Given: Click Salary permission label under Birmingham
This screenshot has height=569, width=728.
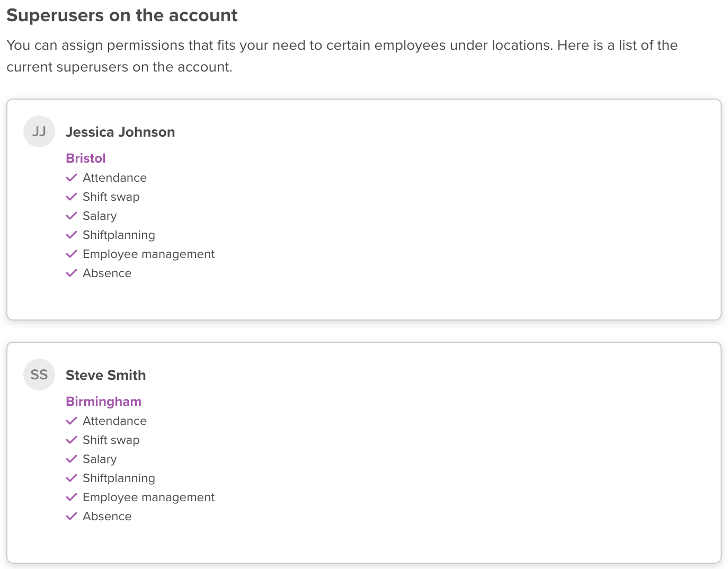Looking at the screenshot, I should [100, 459].
